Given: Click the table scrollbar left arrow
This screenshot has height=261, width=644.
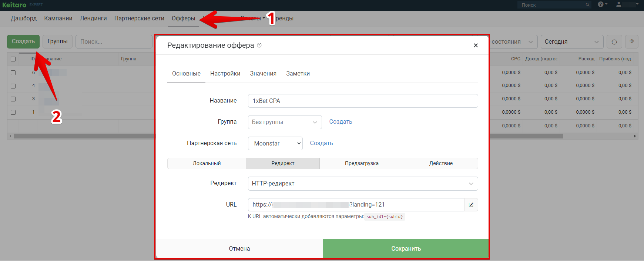Looking at the screenshot, I should (x=10, y=136).
